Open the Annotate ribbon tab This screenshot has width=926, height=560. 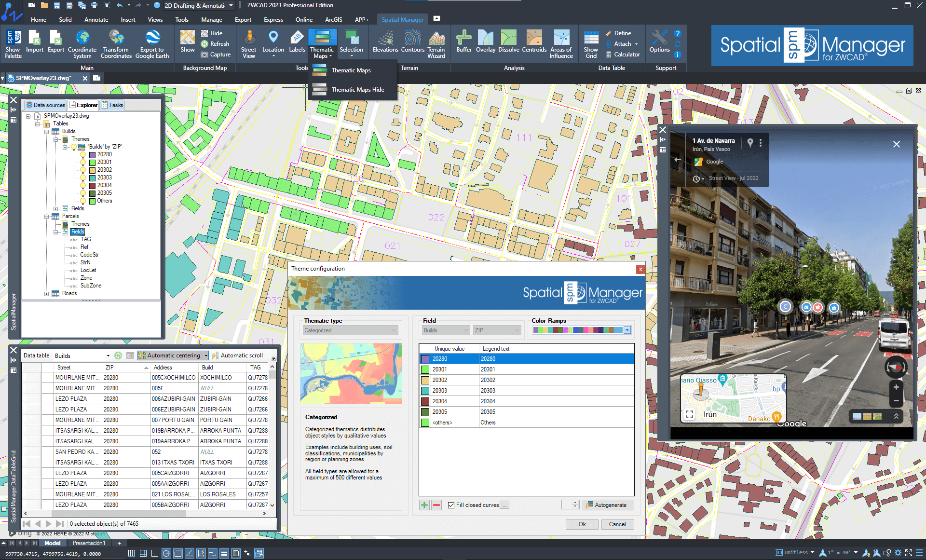(96, 20)
